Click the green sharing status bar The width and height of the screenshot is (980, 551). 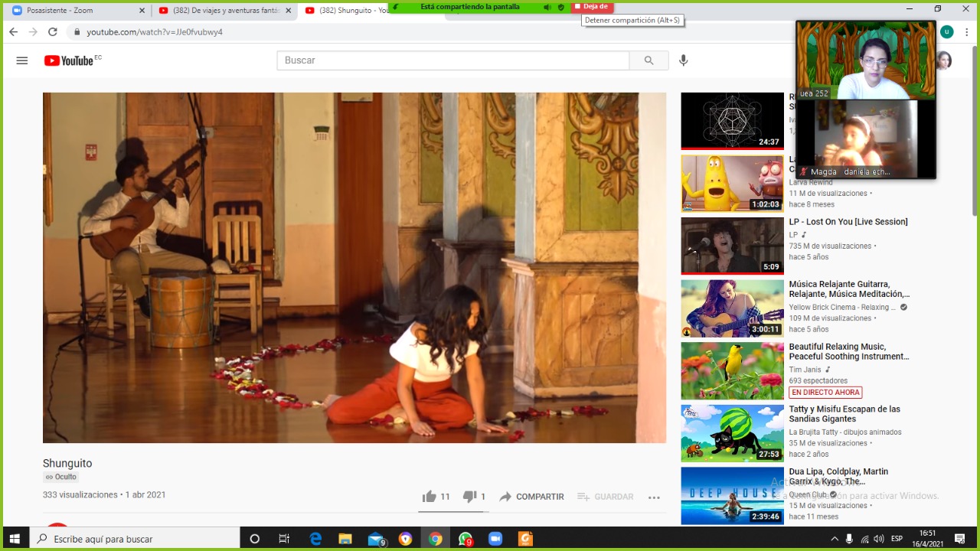point(470,7)
